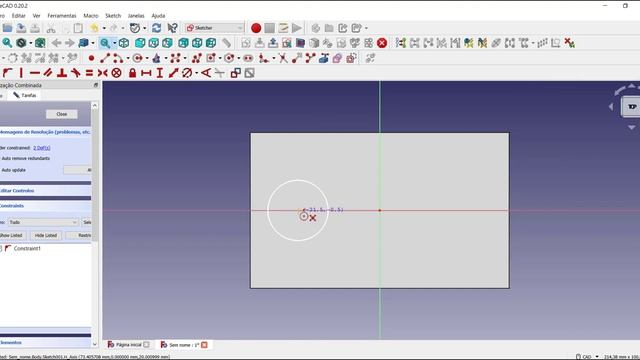Image resolution: width=640 pixels, height=360 pixels.
Task: Select the Create Point tool
Action: click(x=91, y=58)
